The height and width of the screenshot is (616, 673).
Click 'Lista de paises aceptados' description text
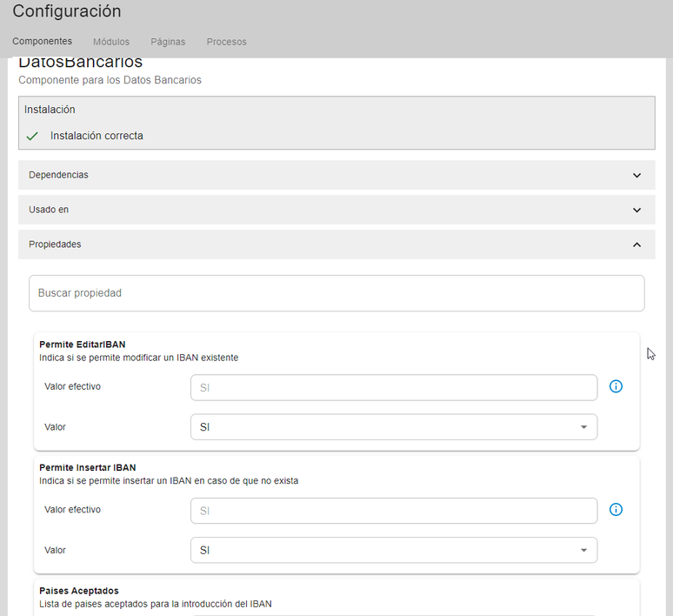pos(156,604)
